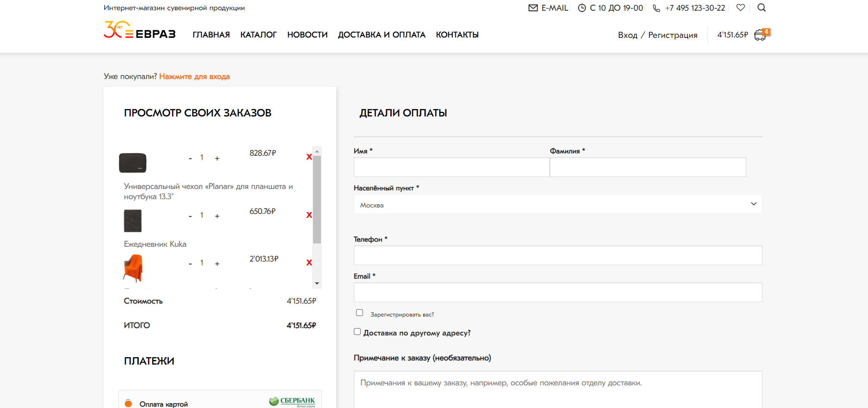Open the Населённый пункт dropdown
This screenshot has width=868, height=408.
click(x=558, y=204)
